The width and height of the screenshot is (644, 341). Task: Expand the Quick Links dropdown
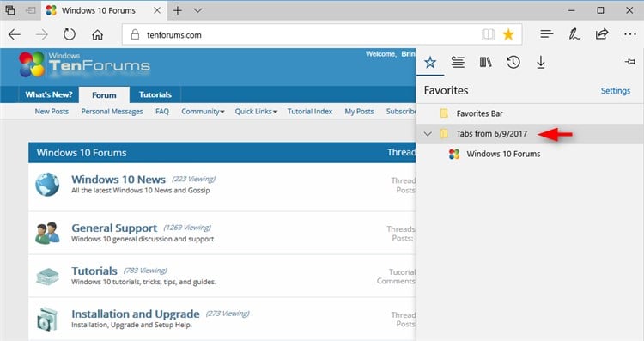[x=256, y=112]
